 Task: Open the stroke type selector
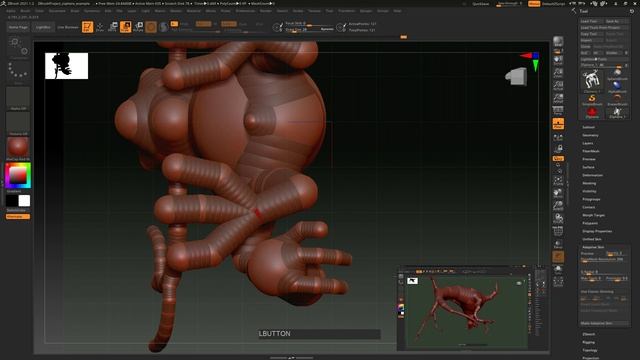point(18,72)
